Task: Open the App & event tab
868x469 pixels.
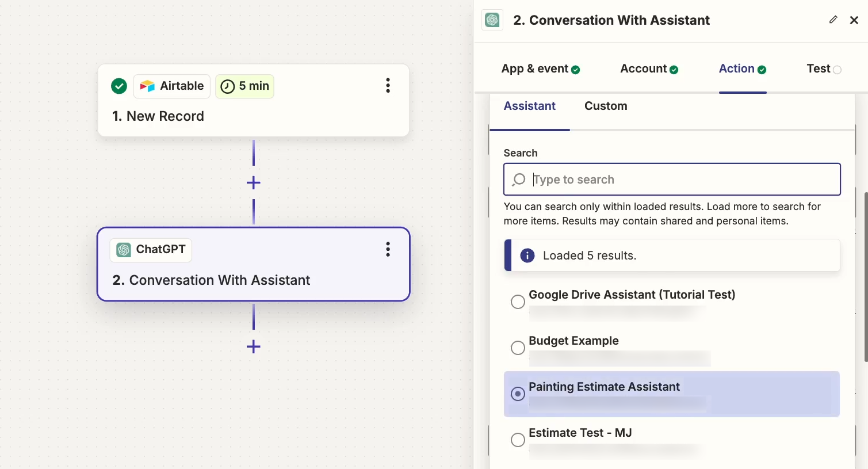Action: tap(541, 69)
